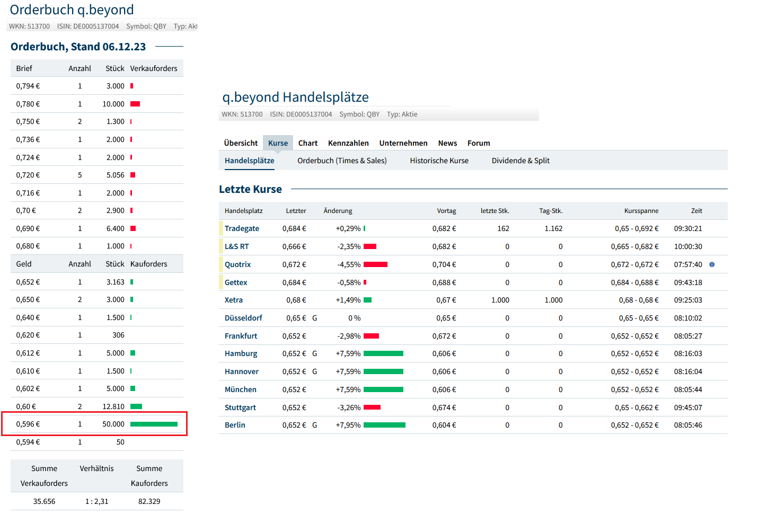Open the Hamburg exchange link

point(241,353)
